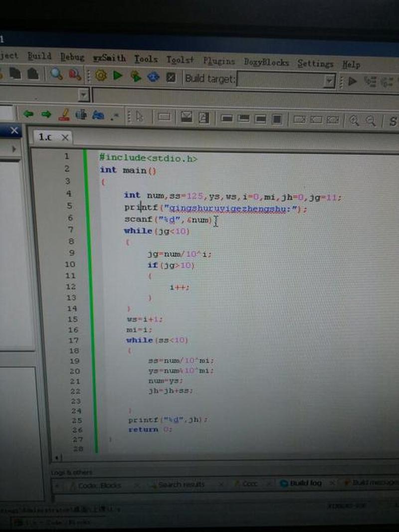
Task: Click the S icon at toolbar end
Action: [x=393, y=121]
